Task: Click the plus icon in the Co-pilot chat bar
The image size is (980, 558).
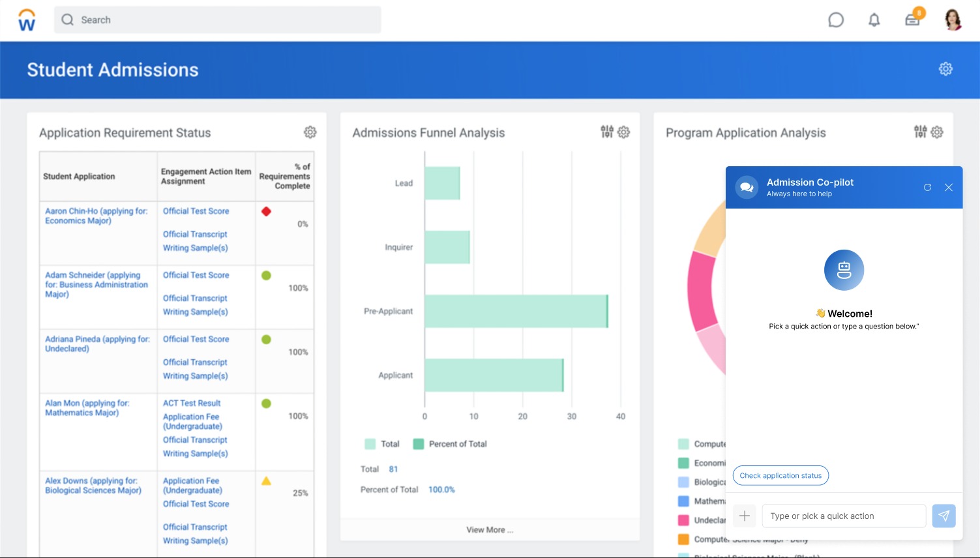Action: [x=744, y=516]
